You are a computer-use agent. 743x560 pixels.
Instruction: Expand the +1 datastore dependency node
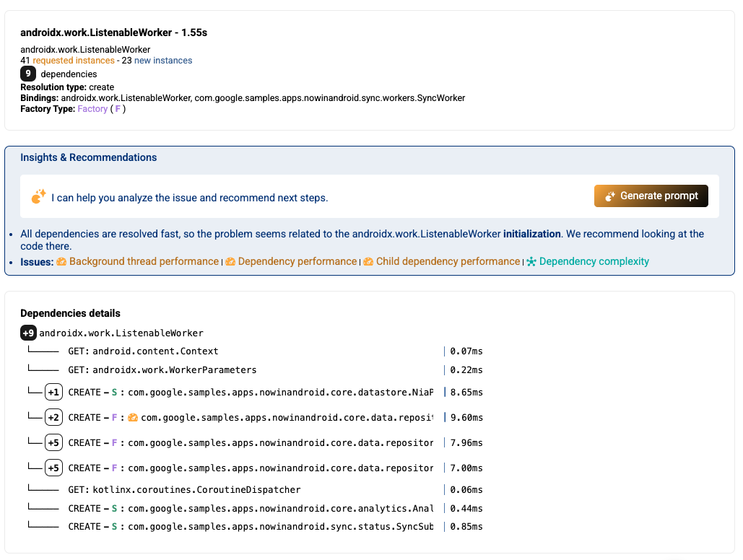[53, 393]
